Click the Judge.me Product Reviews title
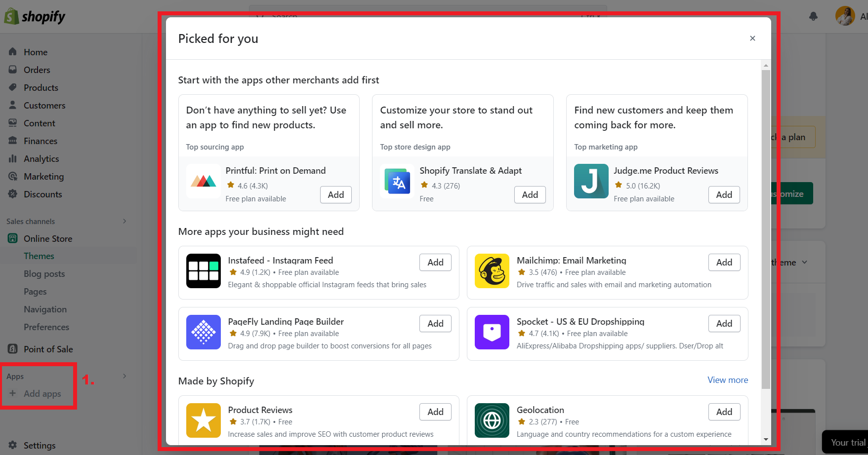Image resolution: width=868 pixels, height=455 pixels. point(666,171)
